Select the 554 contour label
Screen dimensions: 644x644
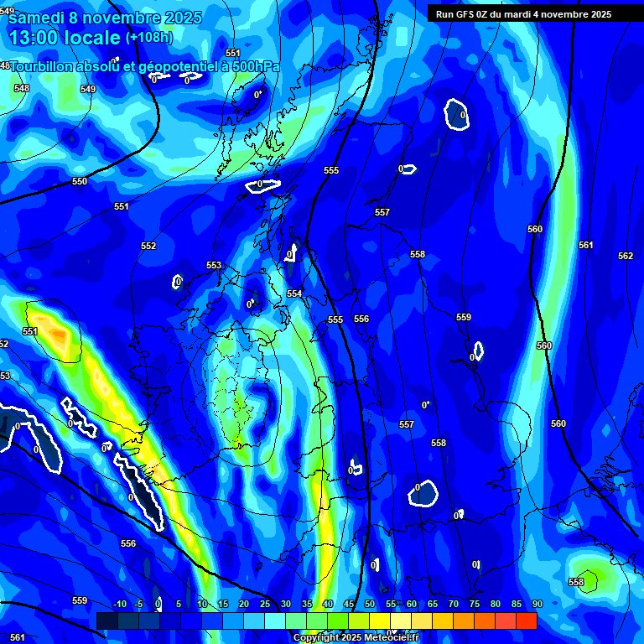click(294, 293)
